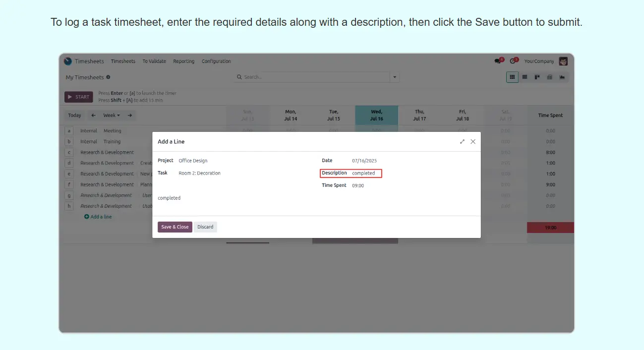
Task: Switch to the grid view icon
Action: (x=512, y=77)
